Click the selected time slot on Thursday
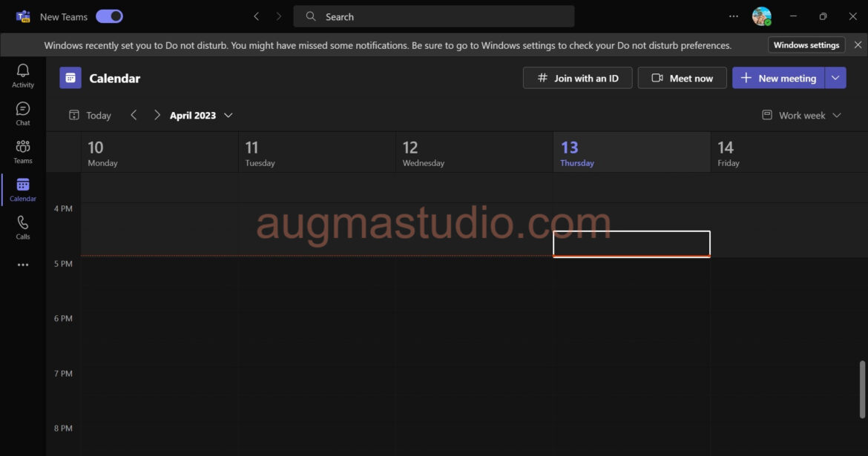The width and height of the screenshot is (868, 456). [631, 243]
